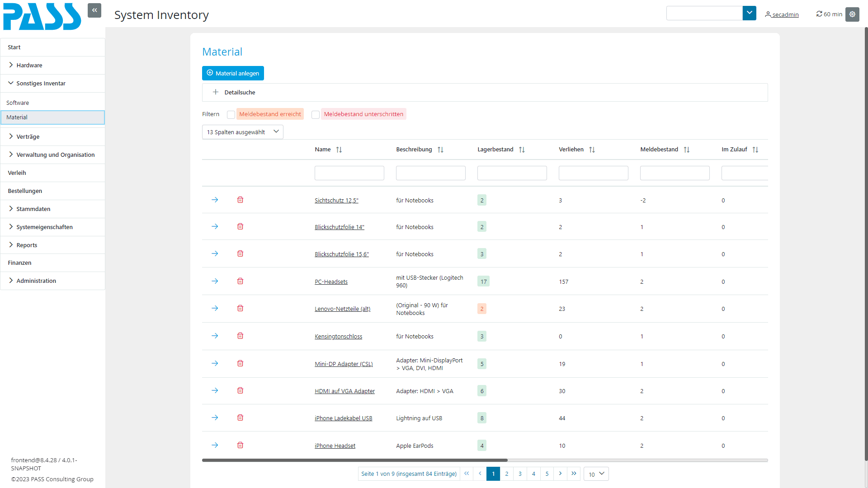This screenshot has width=868, height=488.
Task: Open Blickschutzfolie 14" row arrow icon
Action: pyautogui.click(x=215, y=226)
